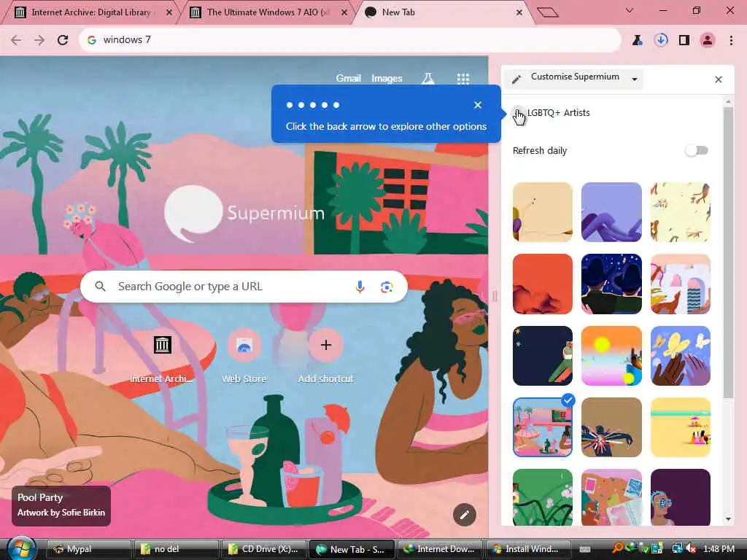Enable the Refresh daily toggle
Screen dimensions: 747x560
click(x=697, y=151)
